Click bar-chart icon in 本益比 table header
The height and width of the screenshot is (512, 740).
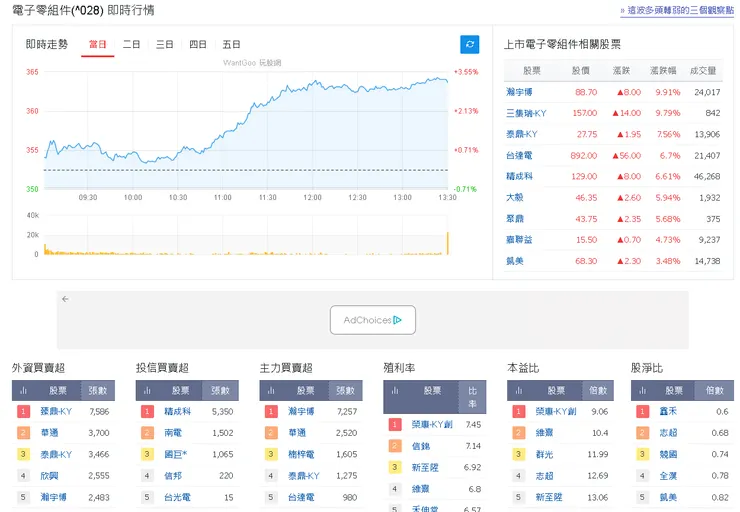click(x=519, y=391)
